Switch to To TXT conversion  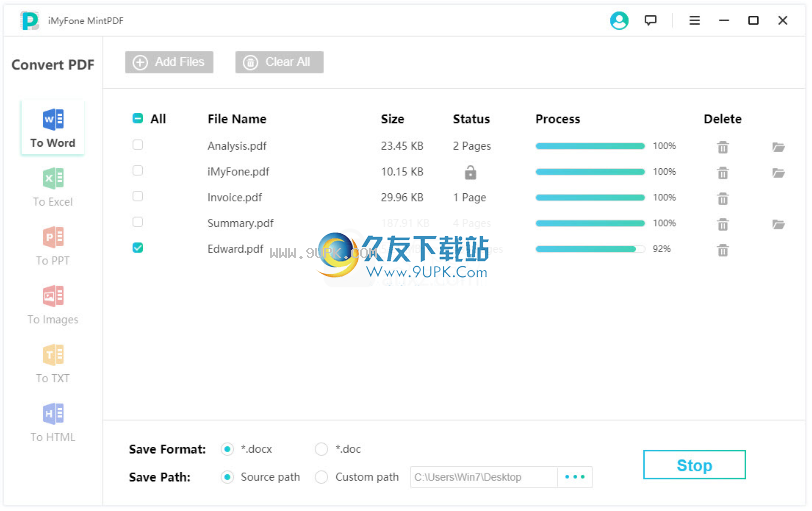[53, 364]
